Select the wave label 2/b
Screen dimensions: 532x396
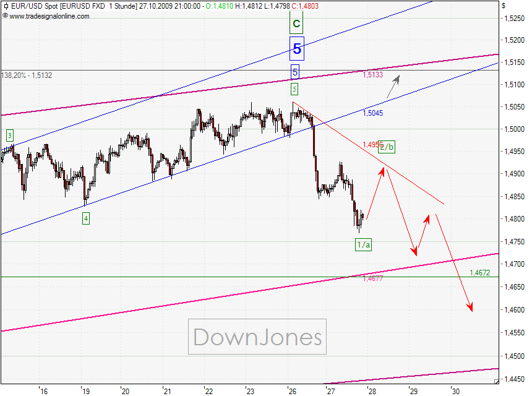tap(387, 147)
